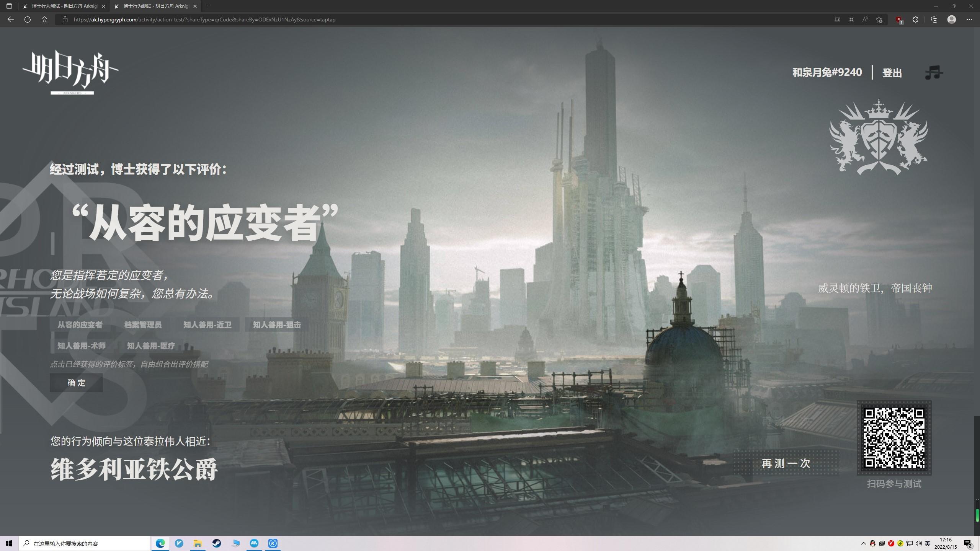Open the network status tray icon
The image size is (980, 551).
click(910, 543)
